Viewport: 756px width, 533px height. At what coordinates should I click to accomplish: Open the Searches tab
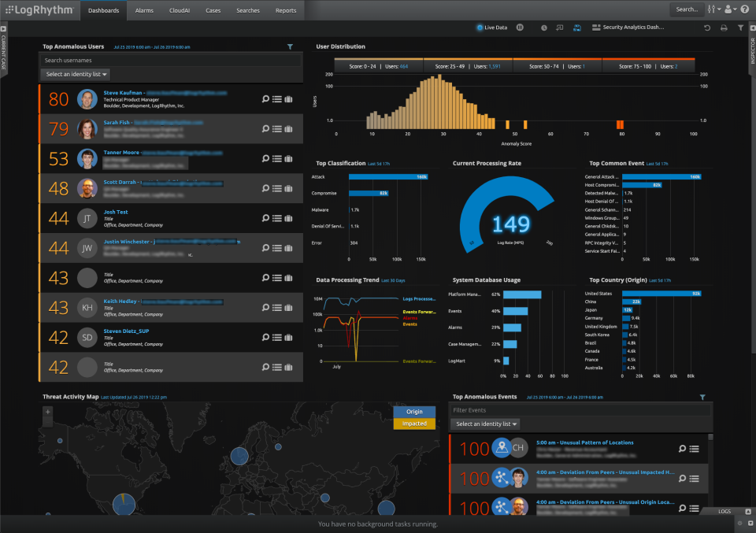tap(248, 10)
